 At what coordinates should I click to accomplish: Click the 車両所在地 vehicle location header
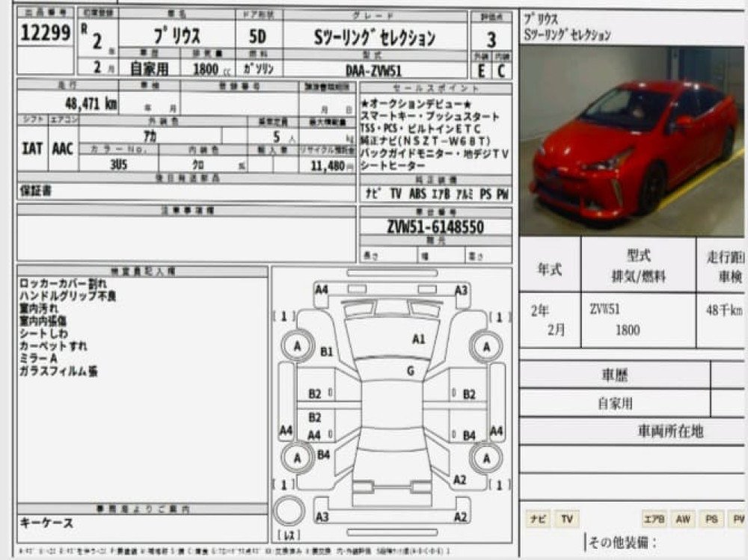click(x=669, y=431)
